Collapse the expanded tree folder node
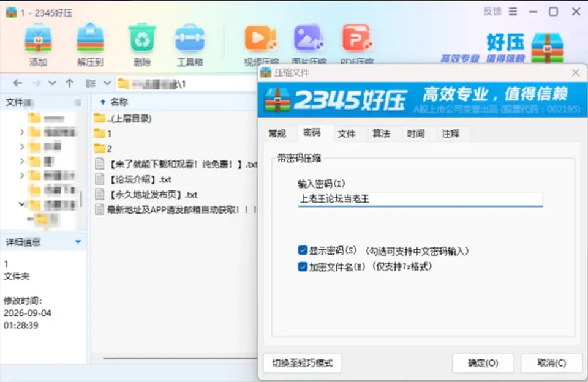 (x=21, y=204)
